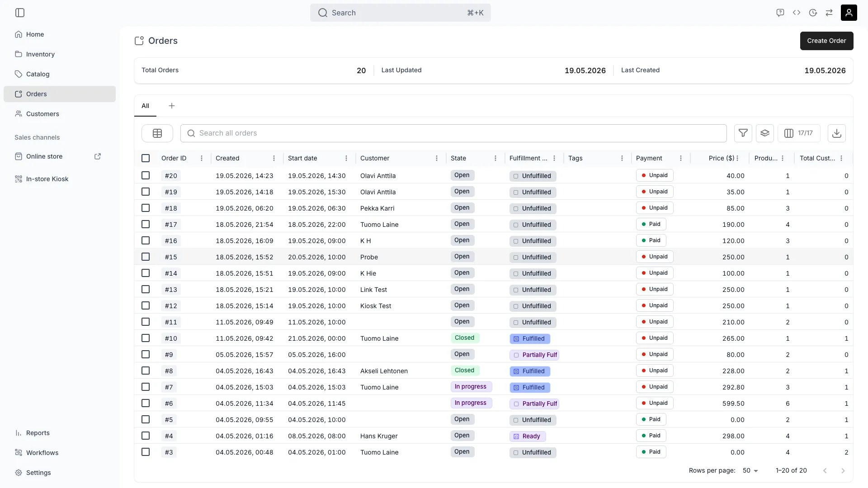Go to next page arrow
Screen dimensions: 868x488
[x=843, y=470]
